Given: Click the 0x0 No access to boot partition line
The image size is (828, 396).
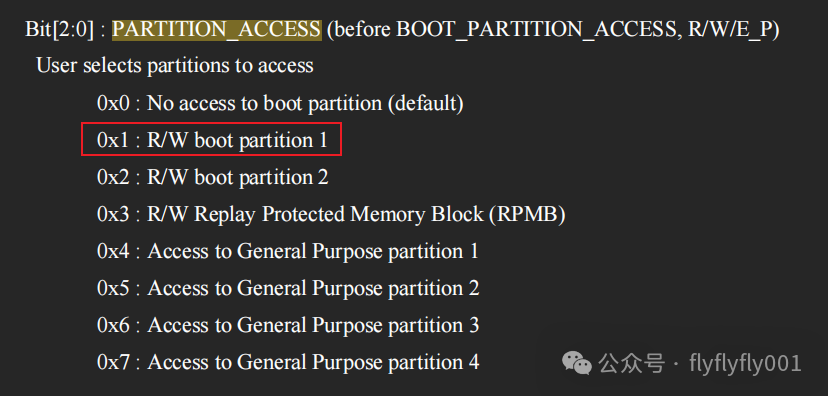Looking at the screenshot, I should point(280,103).
